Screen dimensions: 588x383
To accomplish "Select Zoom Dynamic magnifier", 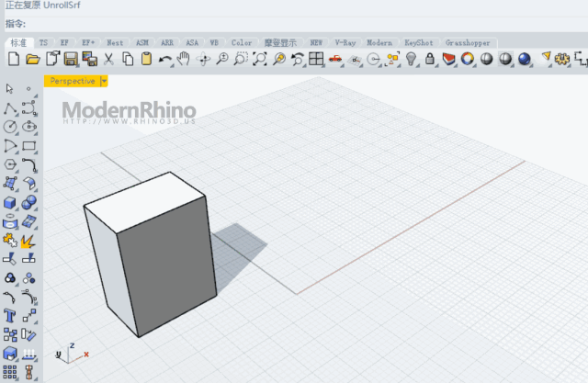I will click(222, 59).
